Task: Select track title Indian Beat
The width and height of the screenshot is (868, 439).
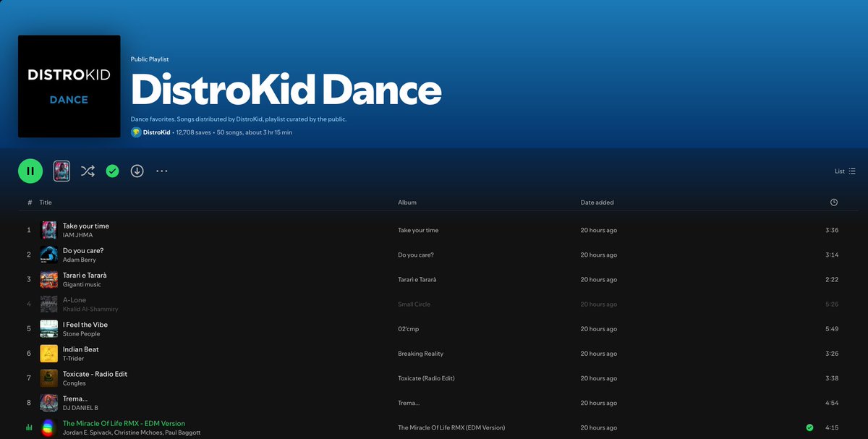Action: pos(81,349)
